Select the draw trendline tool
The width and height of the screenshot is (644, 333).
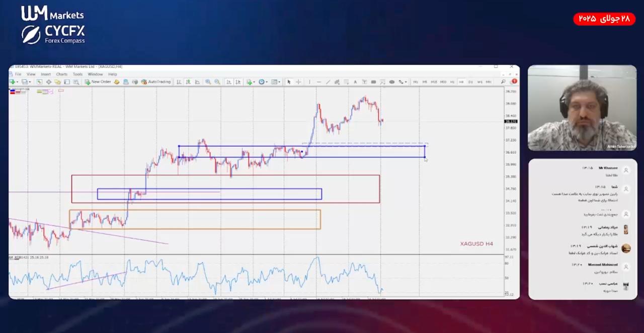click(x=328, y=82)
